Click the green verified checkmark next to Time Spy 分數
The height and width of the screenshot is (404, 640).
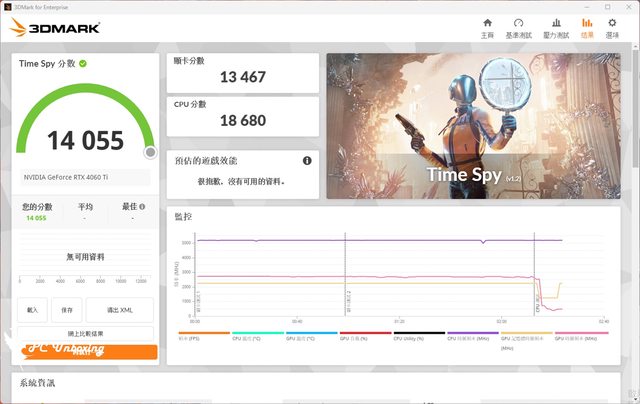83,63
